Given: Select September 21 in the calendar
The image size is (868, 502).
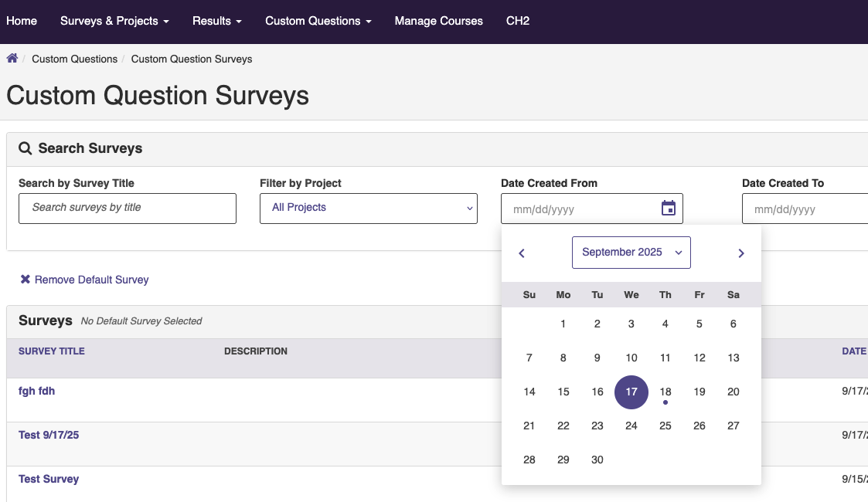Looking at the screenshot, I should [529, 426].
